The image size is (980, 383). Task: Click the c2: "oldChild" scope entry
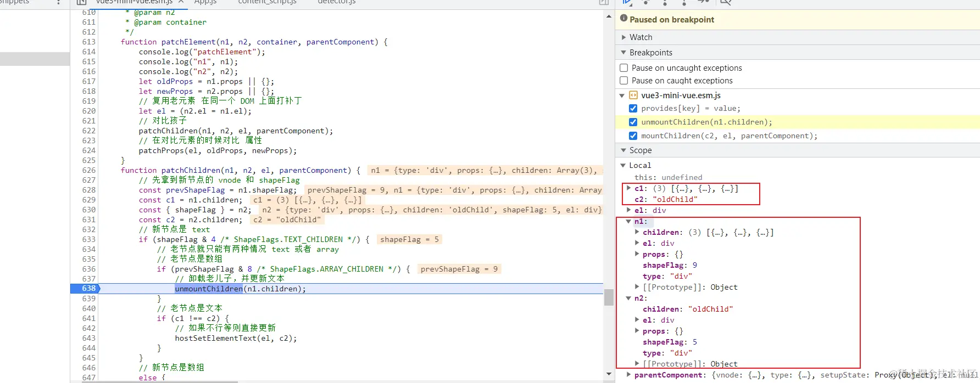pyautogui.click(x=666, y=199)
